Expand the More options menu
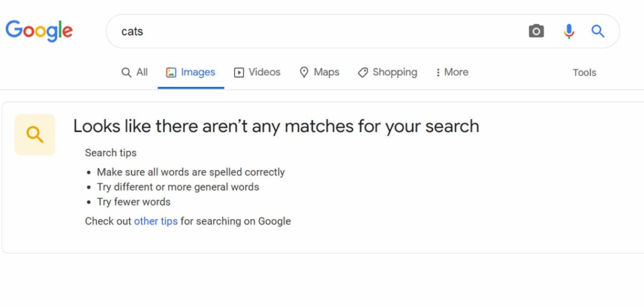The width and height of the screenshot is (644, 307). coord(452,72)
